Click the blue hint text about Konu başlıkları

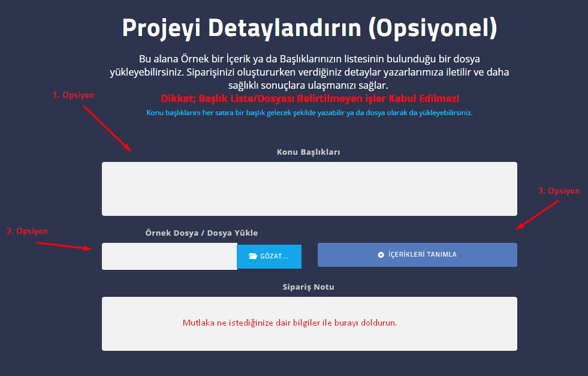pyautogui.click(x=309, y=113)
